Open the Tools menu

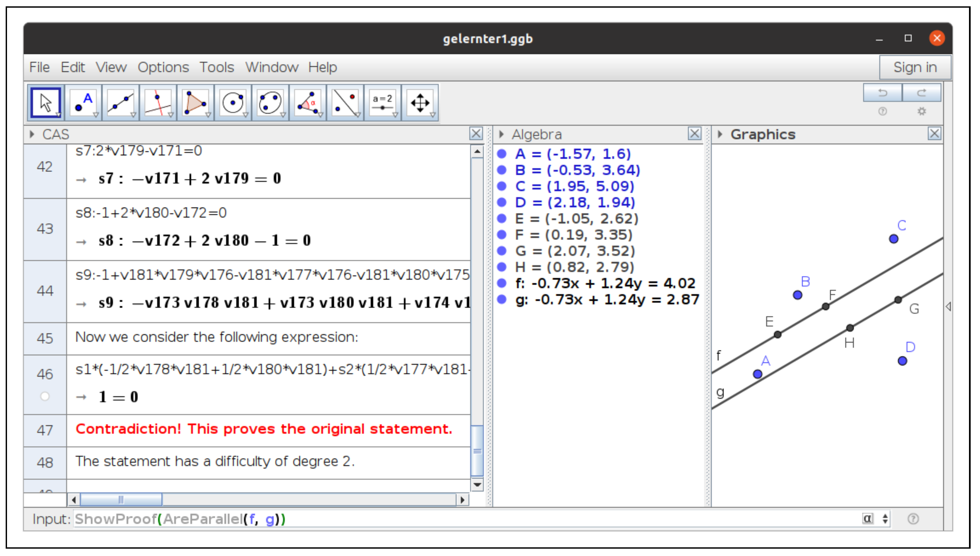pos(216,67)
